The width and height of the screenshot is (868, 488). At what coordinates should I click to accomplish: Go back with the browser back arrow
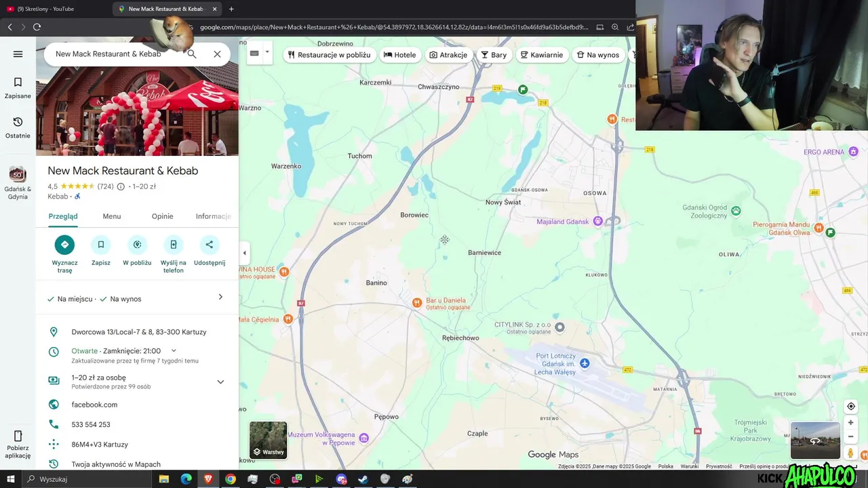[x=9, y=27]
